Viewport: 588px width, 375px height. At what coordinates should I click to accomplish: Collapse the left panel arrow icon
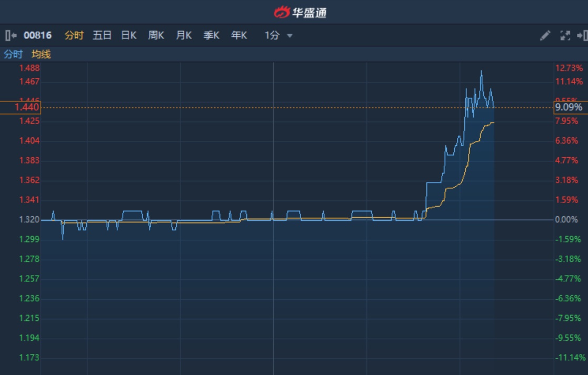[x=11, y=36]
